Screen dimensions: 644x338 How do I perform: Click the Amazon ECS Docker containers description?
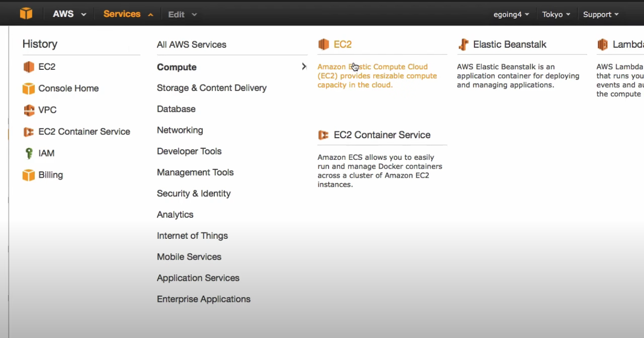[380, 171]
